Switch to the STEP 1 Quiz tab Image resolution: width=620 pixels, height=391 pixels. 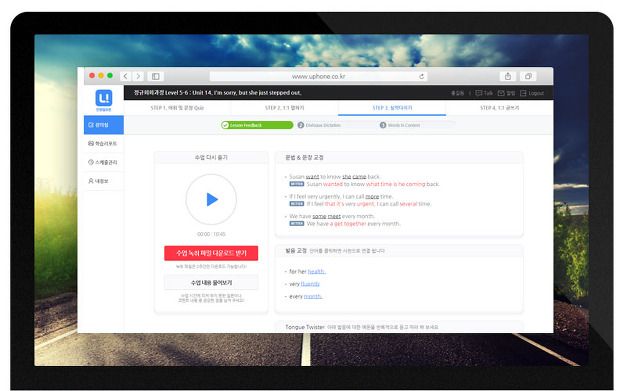[177, 108]
